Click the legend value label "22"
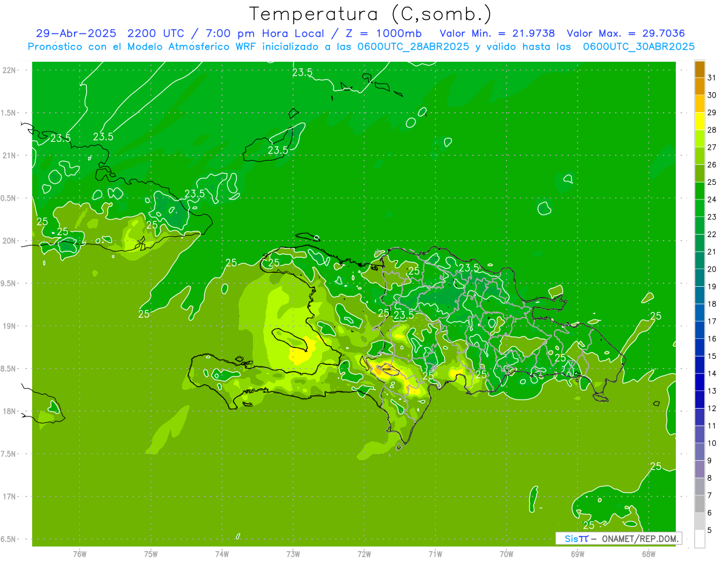Viewport: 728px width, 562px height. (712, 234)
